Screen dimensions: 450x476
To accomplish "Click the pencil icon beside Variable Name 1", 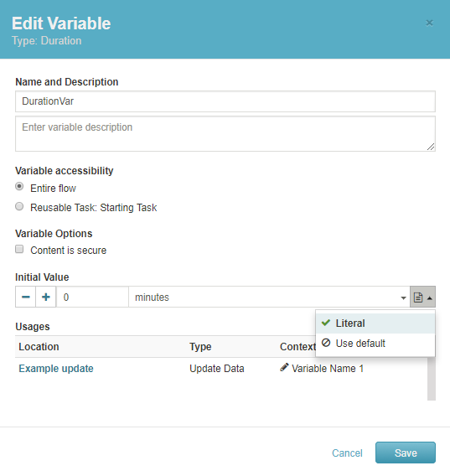I will tap(284, 367).
